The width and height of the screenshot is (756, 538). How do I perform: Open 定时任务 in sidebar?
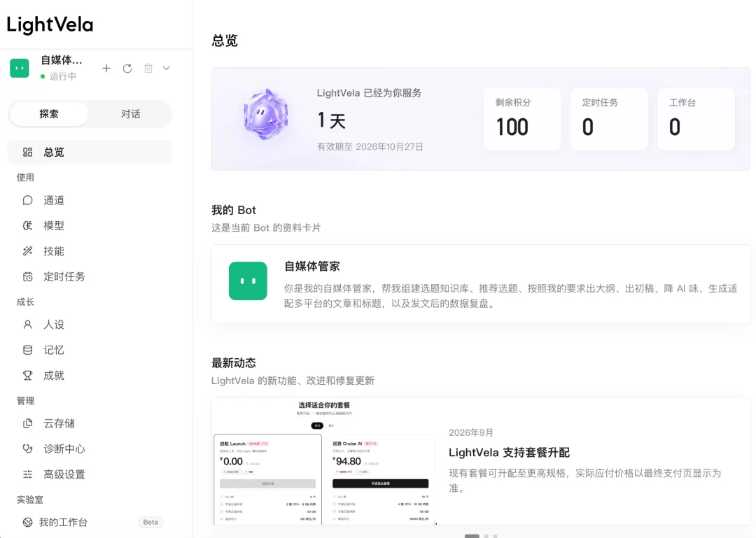pos(90,277)
